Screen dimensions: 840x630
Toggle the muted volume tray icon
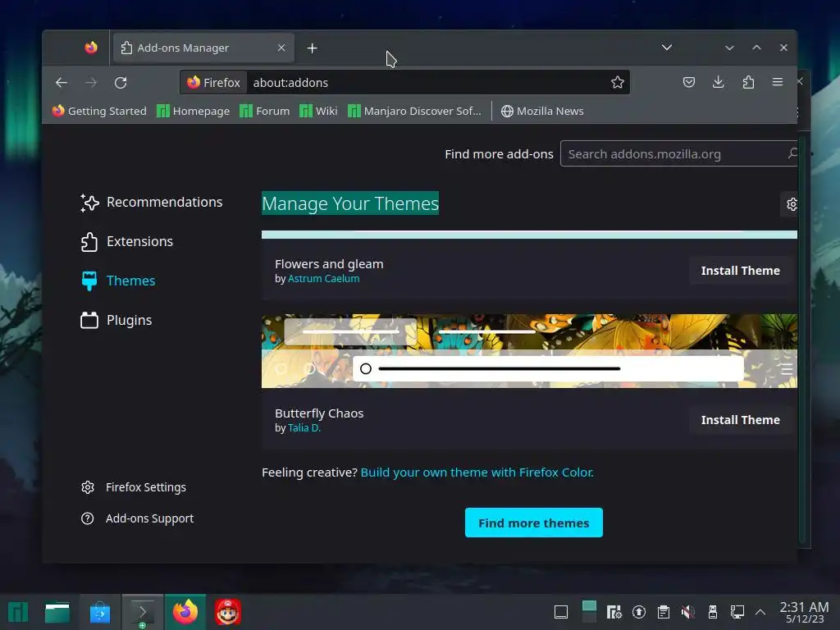click(688, 612)
